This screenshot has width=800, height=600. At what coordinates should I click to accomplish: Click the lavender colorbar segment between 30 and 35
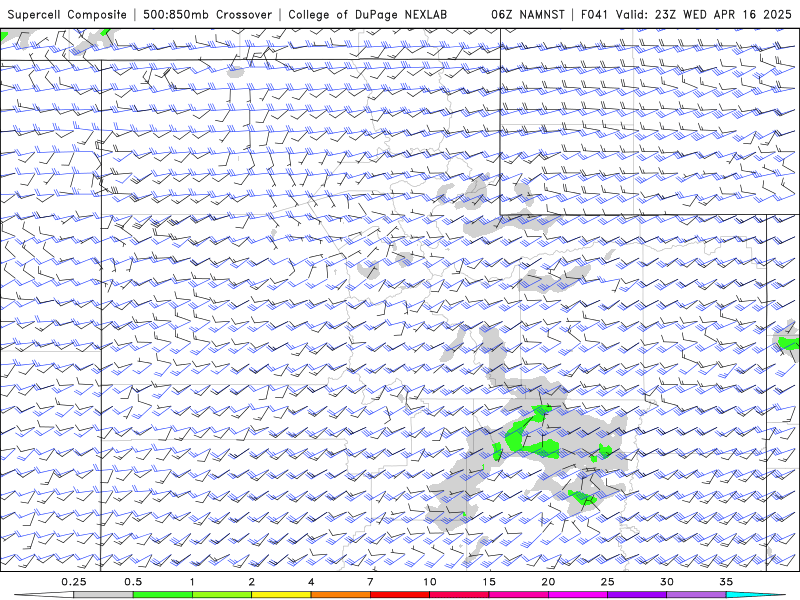(x=696, y=595)
